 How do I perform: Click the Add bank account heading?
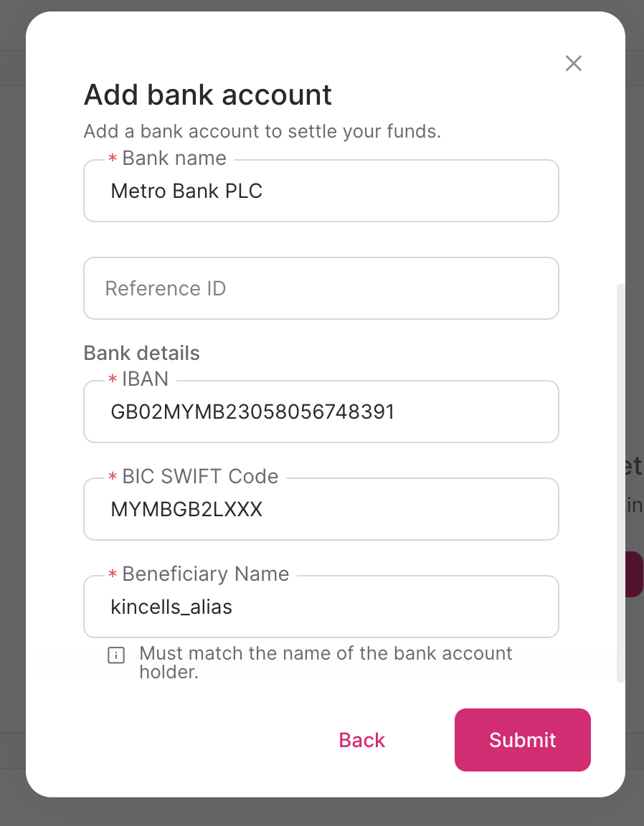click(207, 95)
